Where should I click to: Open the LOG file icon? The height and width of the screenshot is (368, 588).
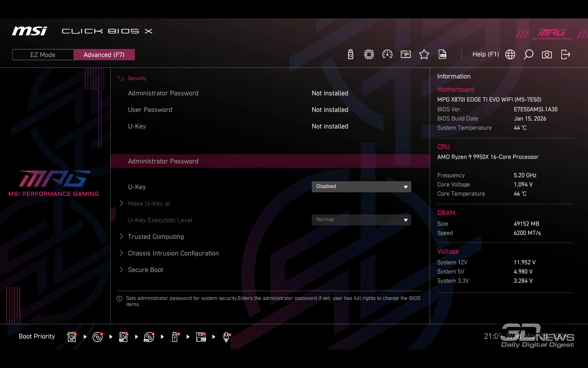click(443, 55)
